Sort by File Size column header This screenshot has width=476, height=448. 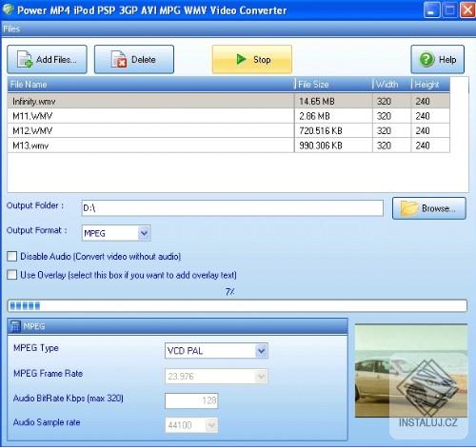pos(334,85)
